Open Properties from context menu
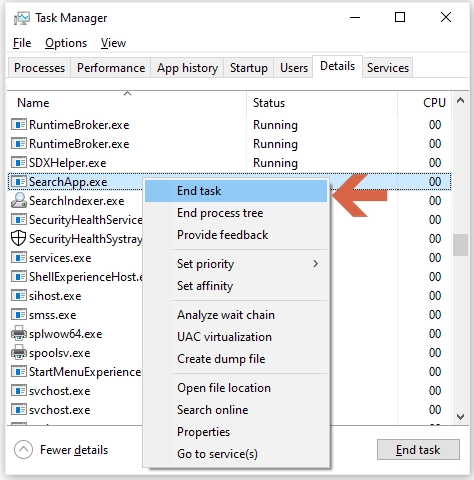Viewport: 474px width, 480px height. pyautogui.click(x=236, y=432)
